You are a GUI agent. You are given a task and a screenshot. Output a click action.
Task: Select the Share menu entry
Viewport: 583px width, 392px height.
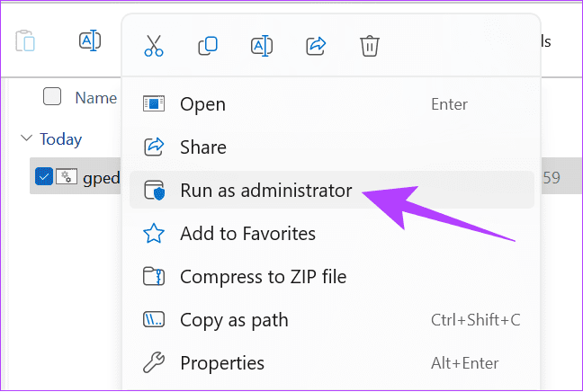click(202, 147)
